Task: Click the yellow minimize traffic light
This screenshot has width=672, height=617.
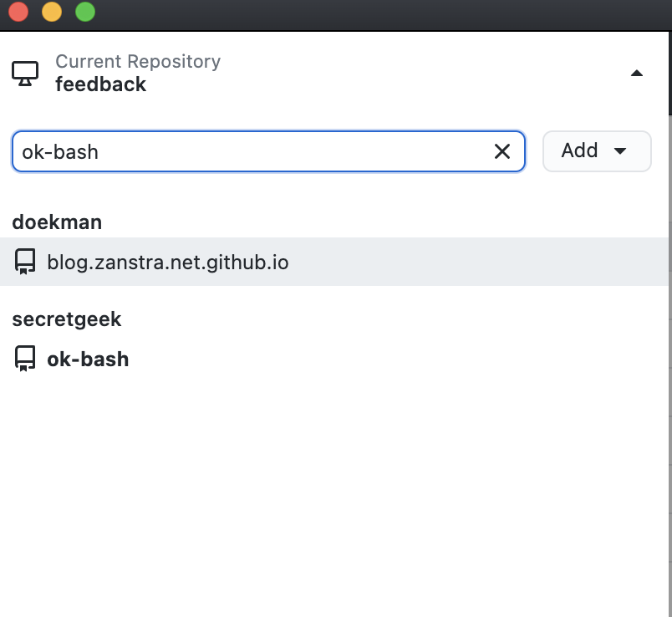Action: point(52,12)
